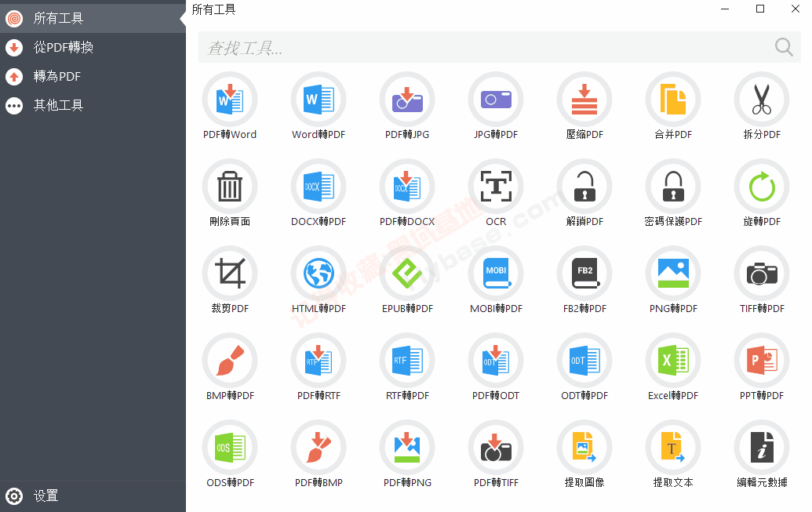812x512 pixels.
Task: Click the magnifying glass search icon
Action: coord(784,47)
